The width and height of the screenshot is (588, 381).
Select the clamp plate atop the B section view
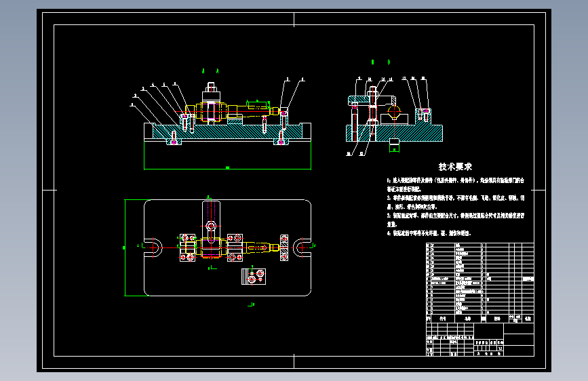tap(372, 100)
